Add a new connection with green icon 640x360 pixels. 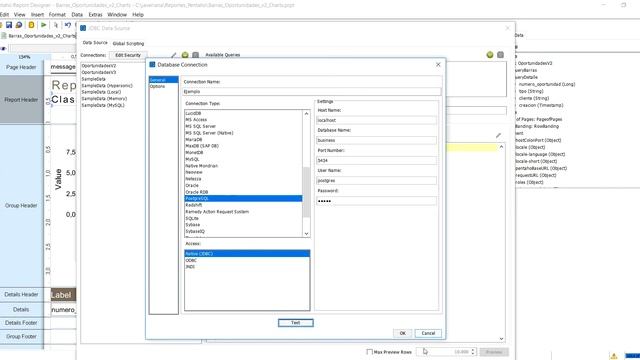pos(185,55)
